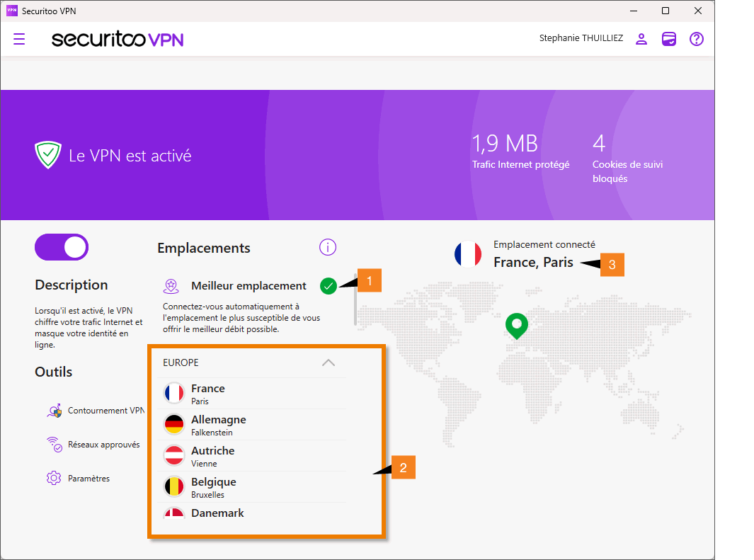This screenshot has height=560, width=754.
Task: Open the help question mark icon
Action: tap(696, 39)
